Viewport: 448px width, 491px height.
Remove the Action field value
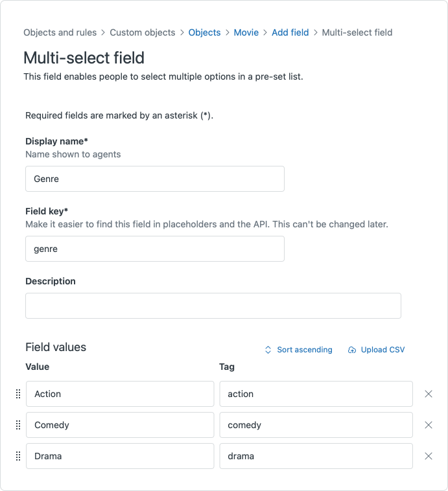[429, 394]
